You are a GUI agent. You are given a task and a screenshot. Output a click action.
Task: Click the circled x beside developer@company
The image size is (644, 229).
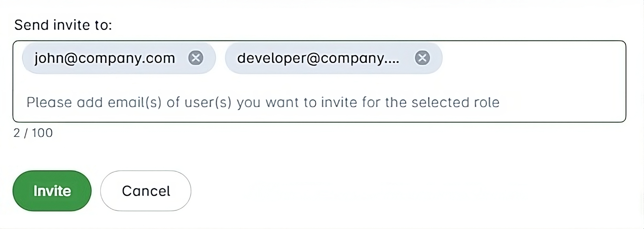(422, 58)
